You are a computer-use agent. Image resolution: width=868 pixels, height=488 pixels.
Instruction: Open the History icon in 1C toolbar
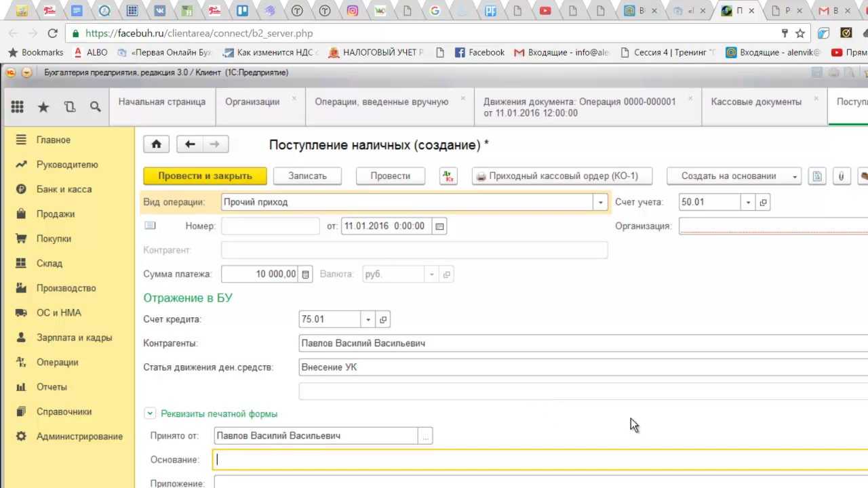[x=69, y=107]
